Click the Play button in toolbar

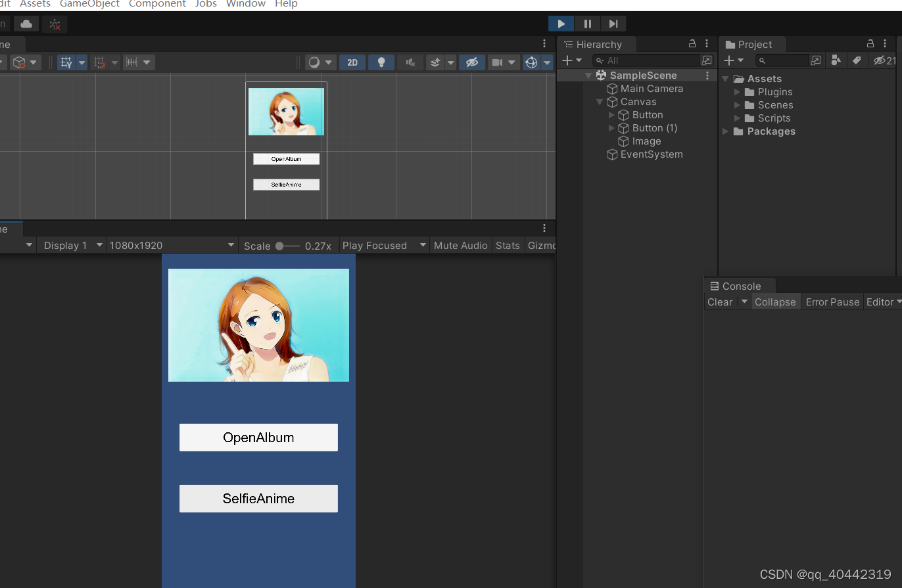561,24
